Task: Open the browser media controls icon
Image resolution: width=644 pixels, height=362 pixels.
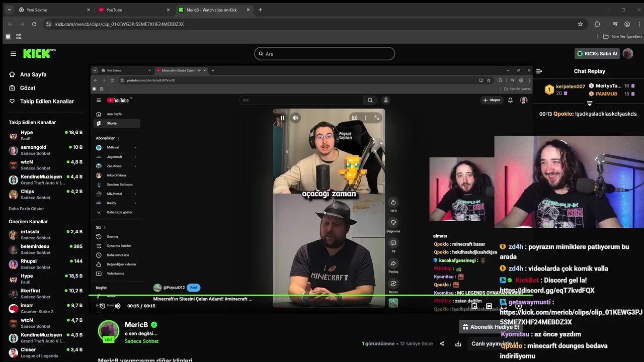Action: pyautogui.click(x=615, y=24)
